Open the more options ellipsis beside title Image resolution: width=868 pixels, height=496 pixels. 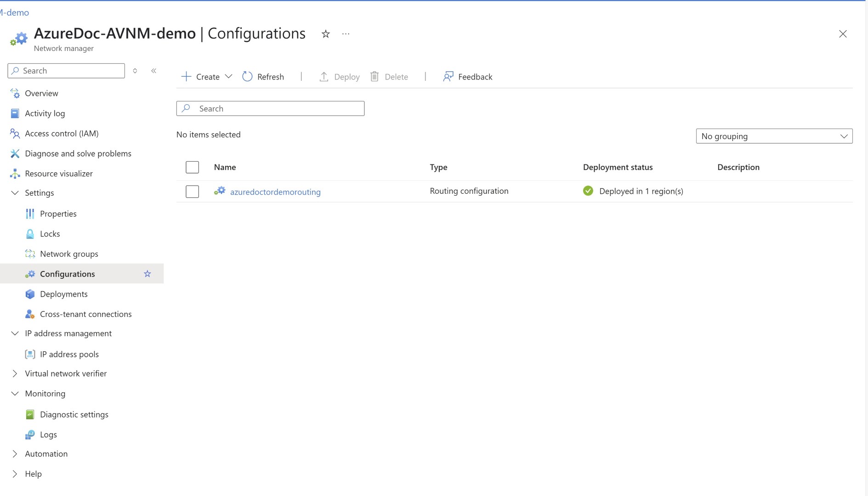(346, 34)
